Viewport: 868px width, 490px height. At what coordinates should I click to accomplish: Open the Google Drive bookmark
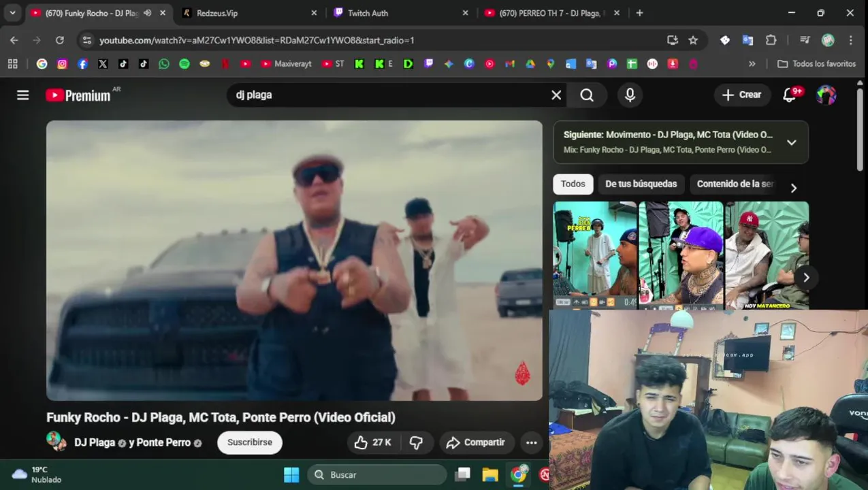click(530, 64)
